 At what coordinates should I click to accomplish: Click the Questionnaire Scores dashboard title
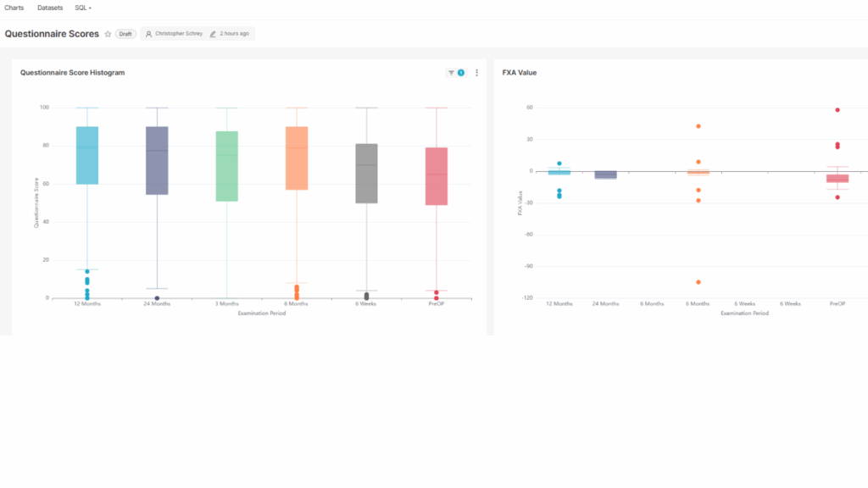(52, 34)
